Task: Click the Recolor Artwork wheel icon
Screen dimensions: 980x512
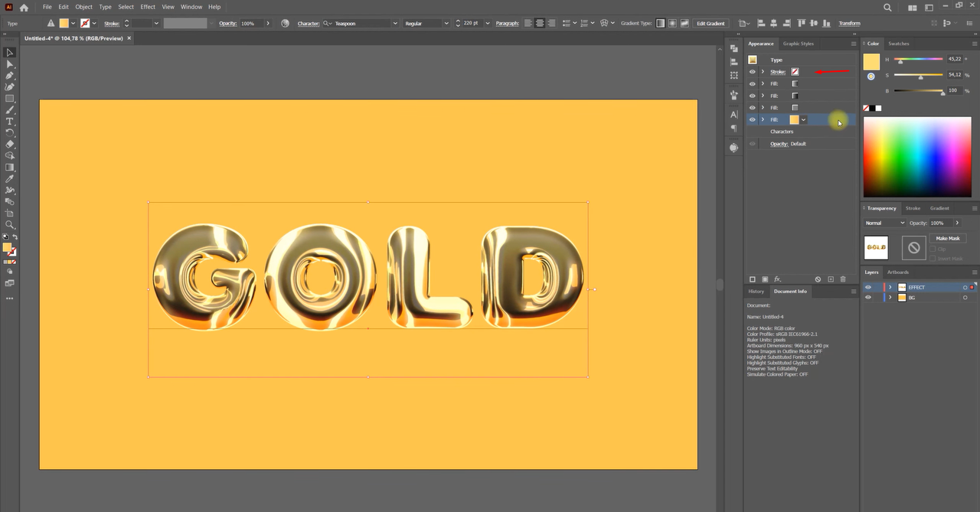Action: click(285, 23)
